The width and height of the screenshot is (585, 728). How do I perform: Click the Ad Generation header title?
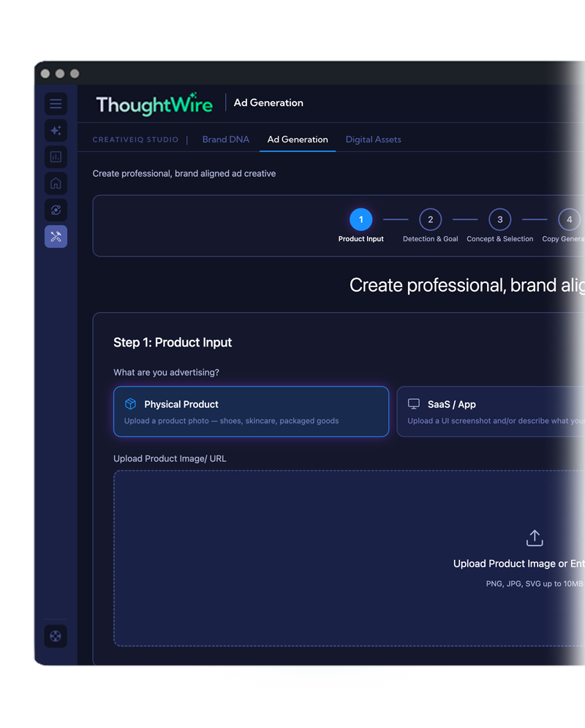[268, 102]
